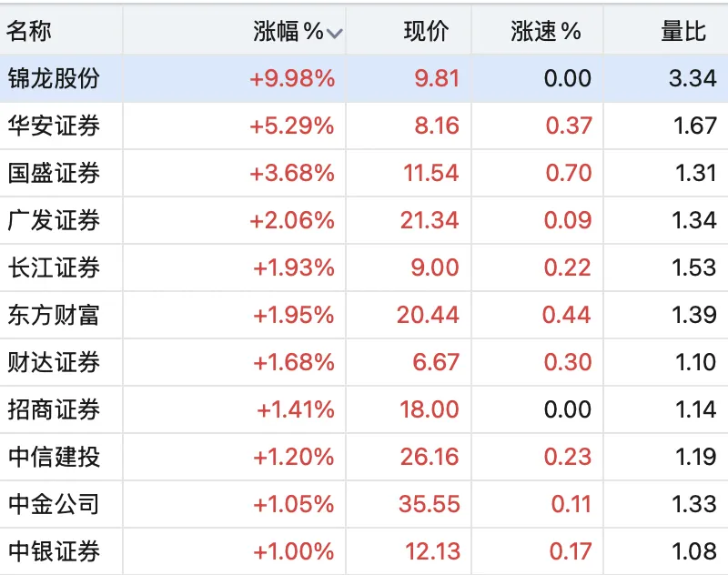Click the 长江证券 entry
The width and height of the screenshot is (728, 575).
pyautogui.click(x=54, y=267)
